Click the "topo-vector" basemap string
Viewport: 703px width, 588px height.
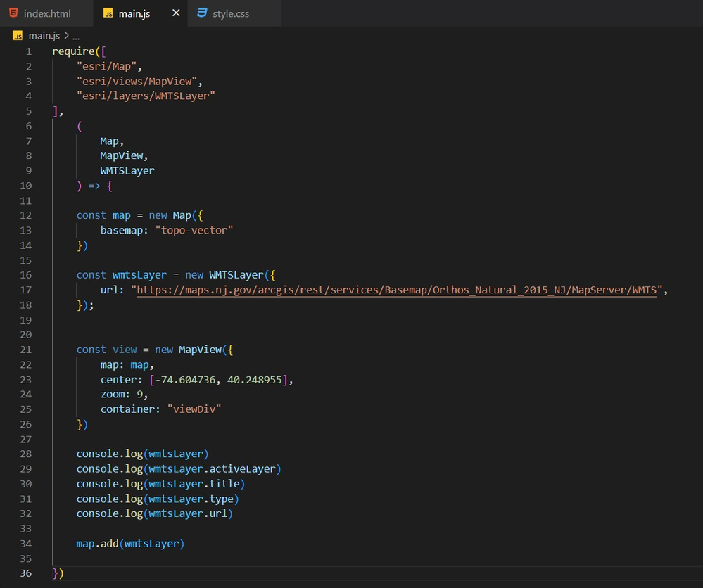click(194, 230)
